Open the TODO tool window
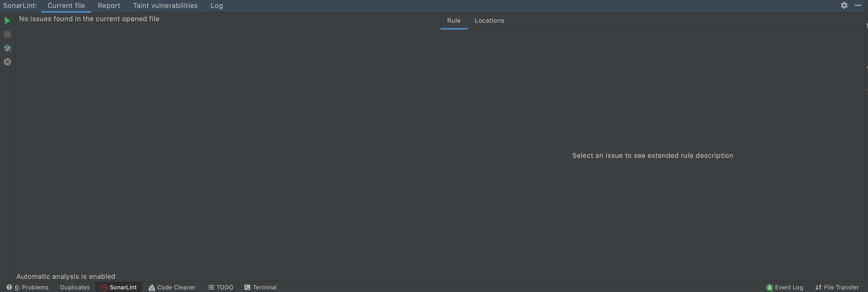The width and height of the screenshot is (868, 292). [x=221, y=287]
